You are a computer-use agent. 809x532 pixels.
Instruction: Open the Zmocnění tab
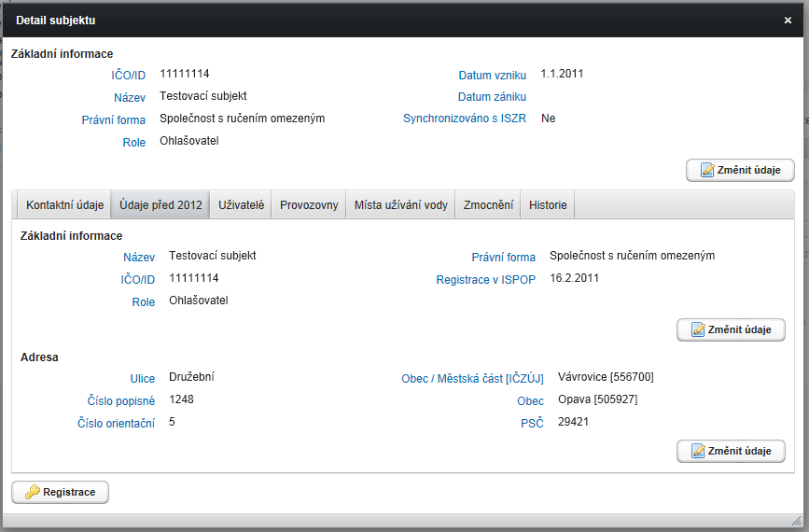tap(488, 204)
